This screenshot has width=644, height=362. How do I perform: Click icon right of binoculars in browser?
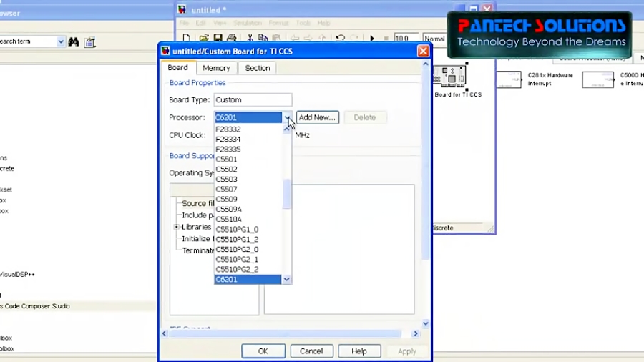pyautogui.click(x=89, y=42)
